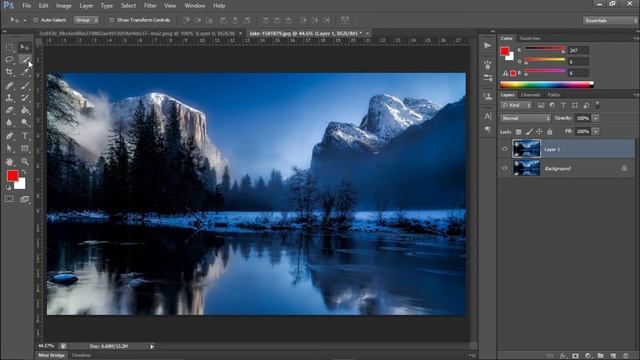640x360 pixels.
Task: Toggle the layer filtering switch
Action: point(598,105)
